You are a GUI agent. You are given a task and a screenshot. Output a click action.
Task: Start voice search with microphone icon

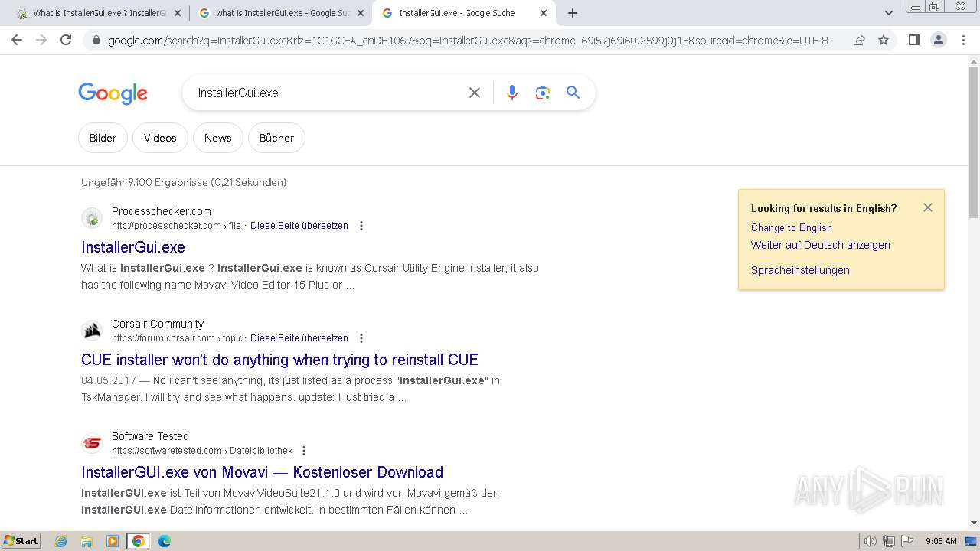[x=512, y=93]
